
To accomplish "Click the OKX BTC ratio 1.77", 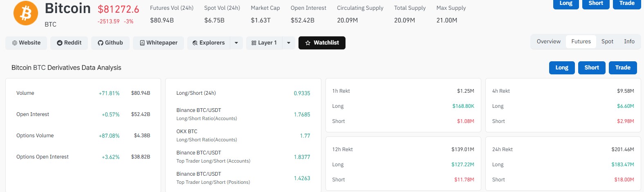I will (305, 136).
